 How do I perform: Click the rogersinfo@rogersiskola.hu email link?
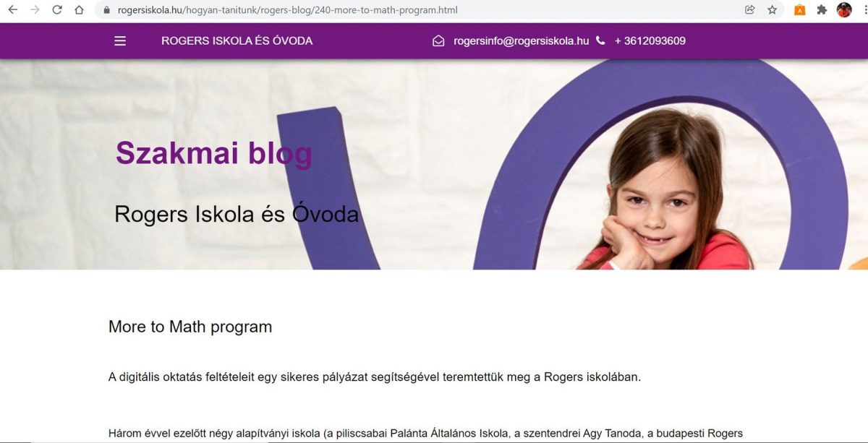[522, 41]
